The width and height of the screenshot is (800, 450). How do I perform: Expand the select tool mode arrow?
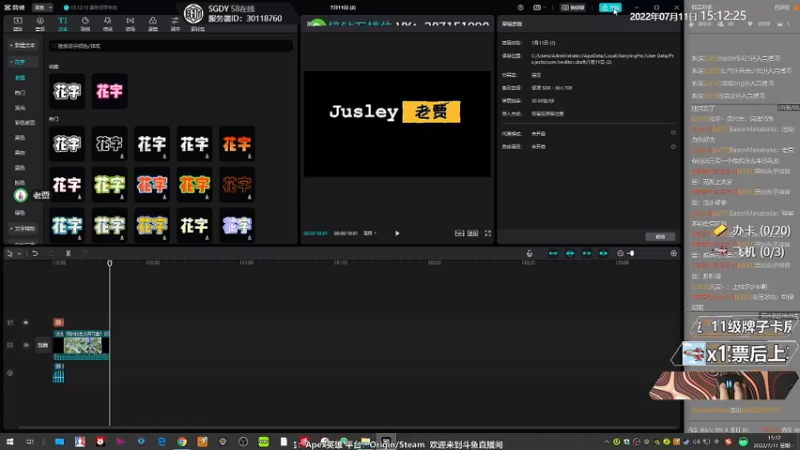point(19,254)
